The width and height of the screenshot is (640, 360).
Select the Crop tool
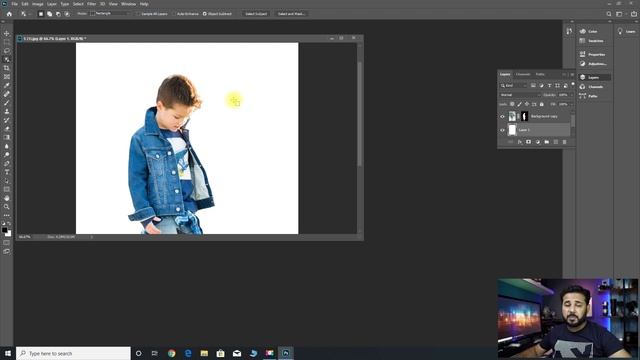point(7,68)
